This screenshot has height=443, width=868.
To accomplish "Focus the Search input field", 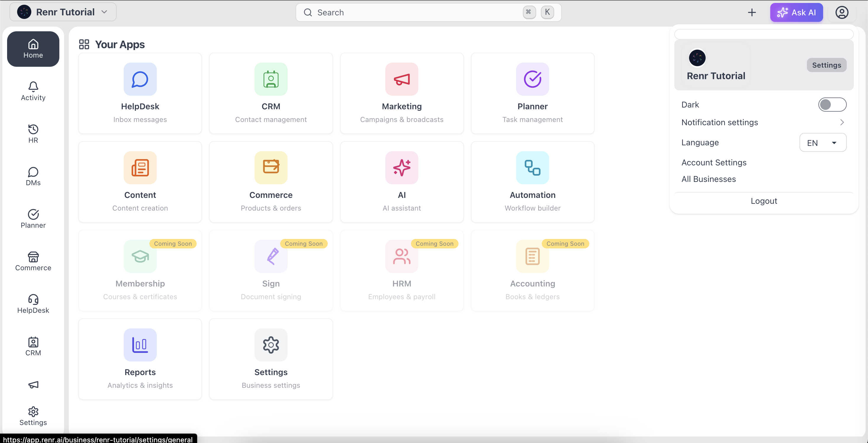I will click(x=428, y=12).
